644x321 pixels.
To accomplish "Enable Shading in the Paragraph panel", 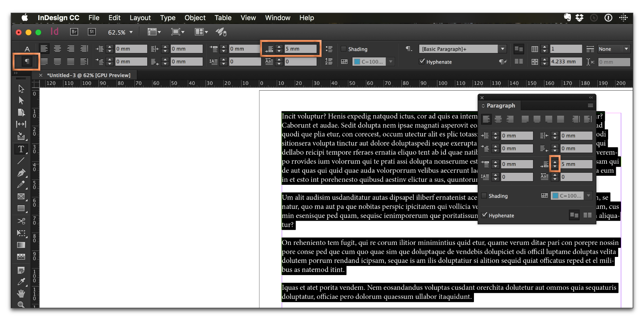I will click(x=484, y=196).
